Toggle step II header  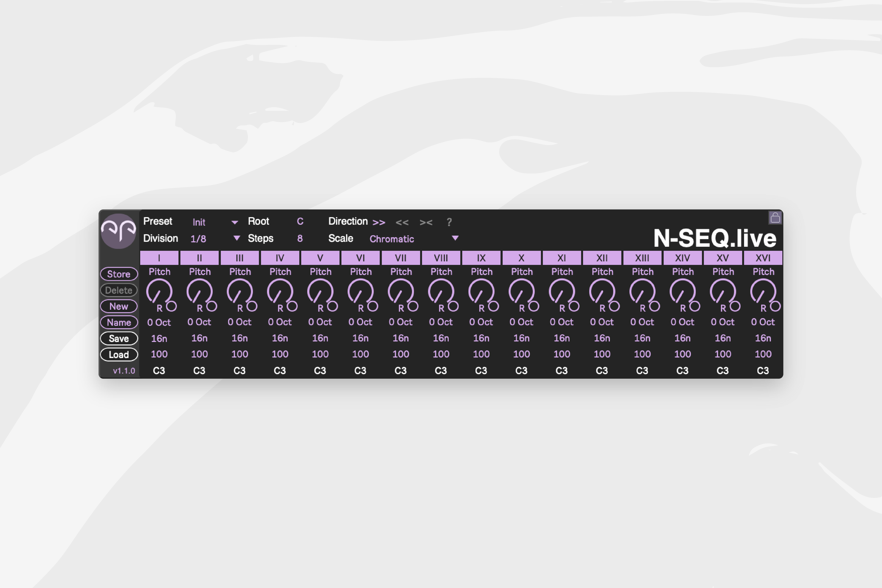coord(199,258)
